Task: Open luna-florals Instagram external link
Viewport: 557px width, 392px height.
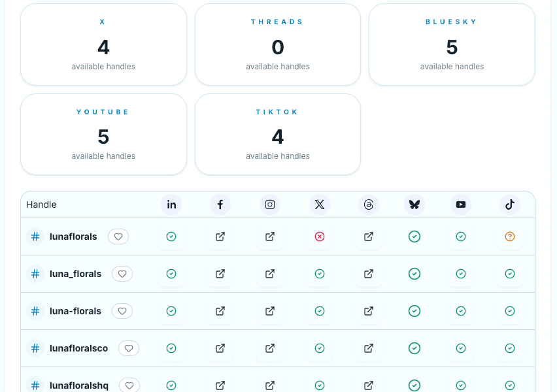Action: [x=270, y=311]
